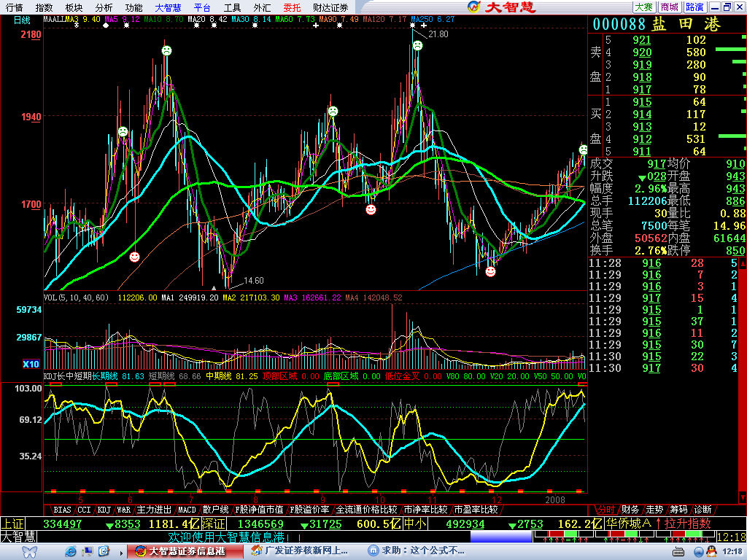Click stock code 000088 in header
The image size is (747, 560).
pos(619,24)
